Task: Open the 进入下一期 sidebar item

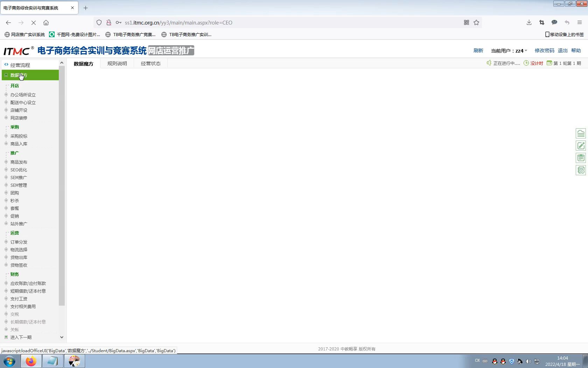Action: 21,337
